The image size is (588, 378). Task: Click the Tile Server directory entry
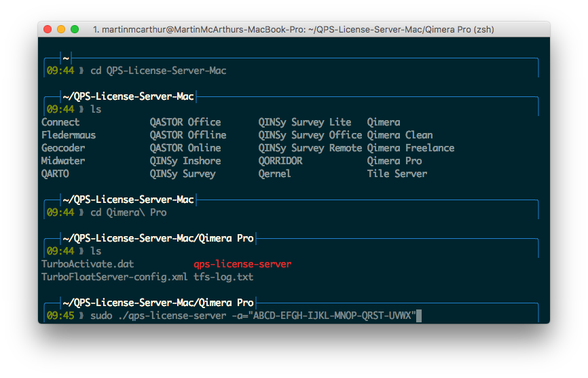pos(397,174)
